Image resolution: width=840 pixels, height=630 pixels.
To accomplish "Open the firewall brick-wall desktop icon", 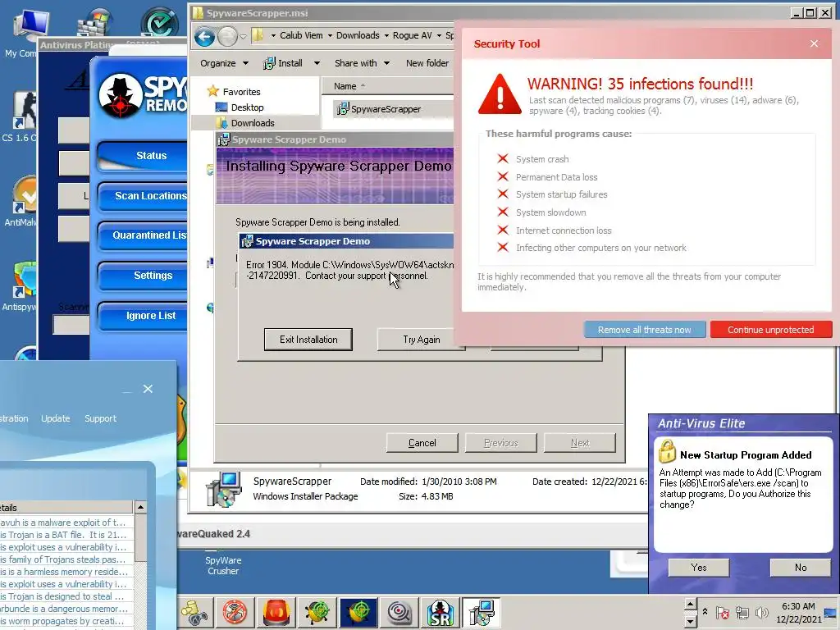I will pos(95,24).
